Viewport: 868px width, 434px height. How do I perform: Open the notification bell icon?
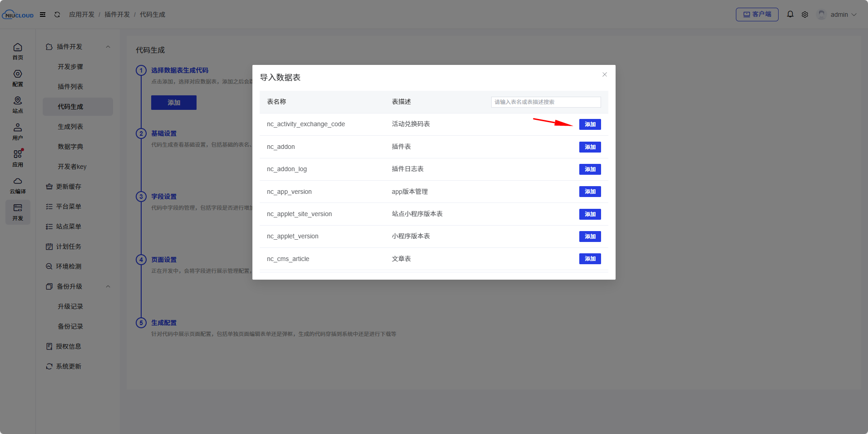pos(790,14)
